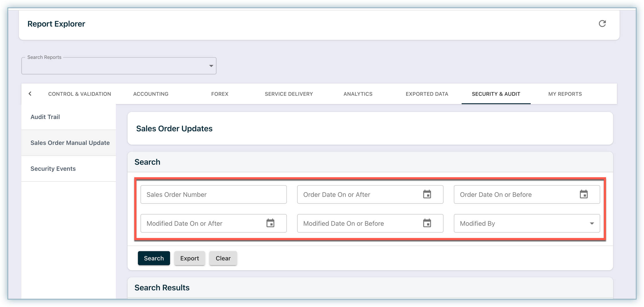This screenshot has height=307, width=644.
Task: Click the Clear button
Action: tap(223, 258)
